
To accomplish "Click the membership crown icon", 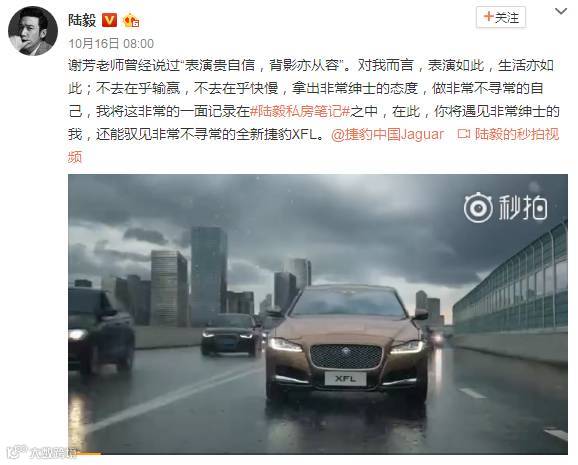I will click(x=130, y=20).
